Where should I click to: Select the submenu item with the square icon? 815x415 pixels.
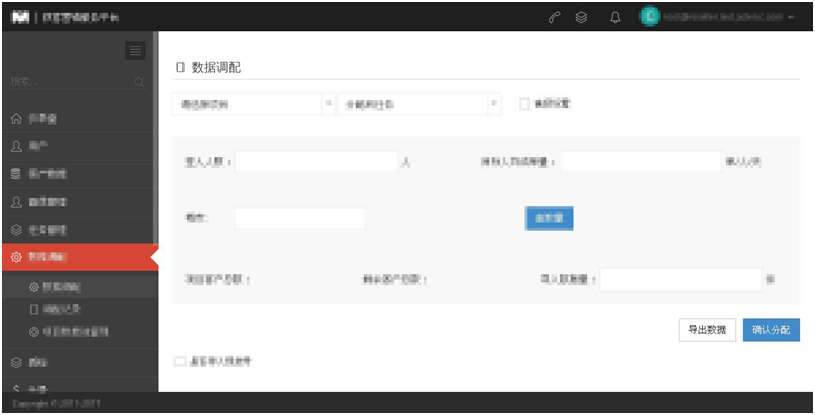click(78, 309)
